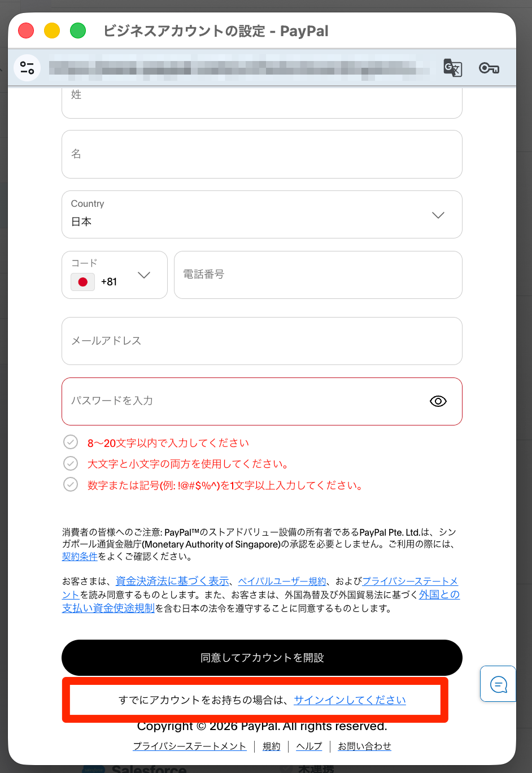This screenshot has height=773, width=532.
Task: Open the ペイパルユーザー規約 link
Action: point(282,581)
